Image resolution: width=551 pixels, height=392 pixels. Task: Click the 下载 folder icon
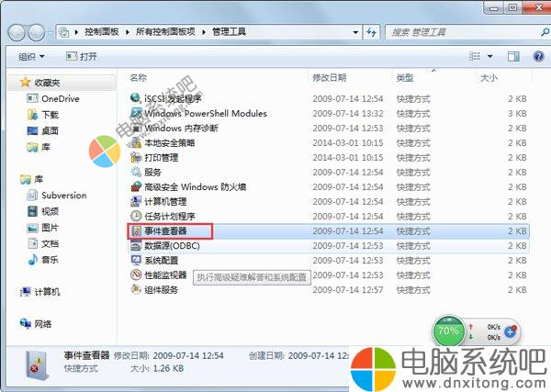click(32, 115)
